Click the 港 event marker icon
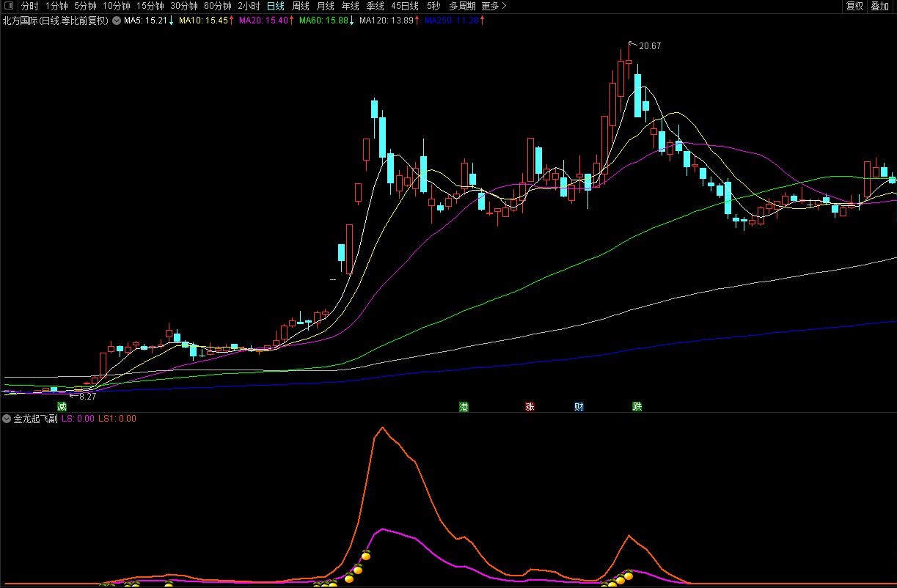This screenshot has width=897, height=588. point(464,406)
